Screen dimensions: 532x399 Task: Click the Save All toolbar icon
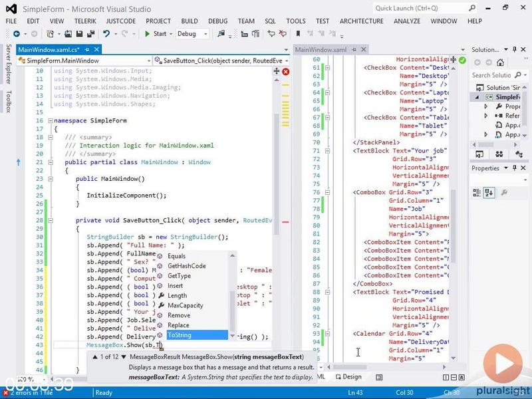pyautogui.click(x=91, y=34)
